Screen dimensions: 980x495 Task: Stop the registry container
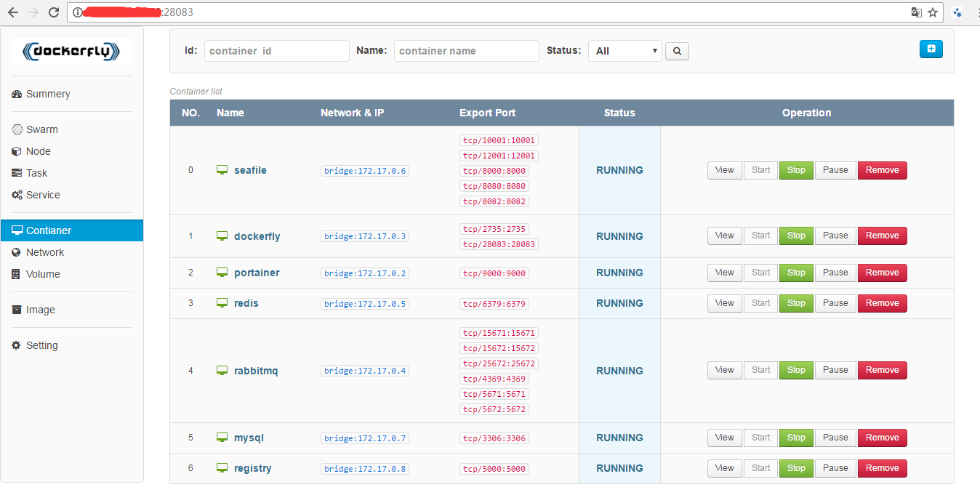coord(796,468)
